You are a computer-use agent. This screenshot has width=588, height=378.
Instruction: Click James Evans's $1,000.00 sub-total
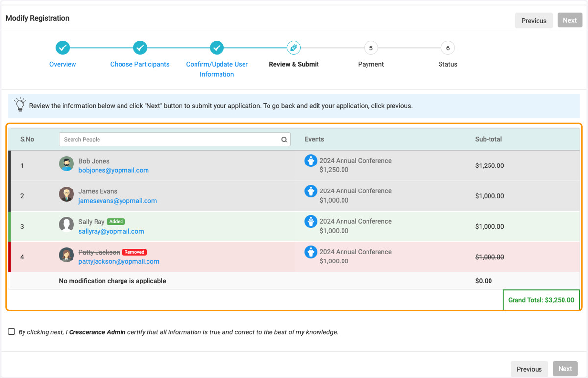(490, 196)
